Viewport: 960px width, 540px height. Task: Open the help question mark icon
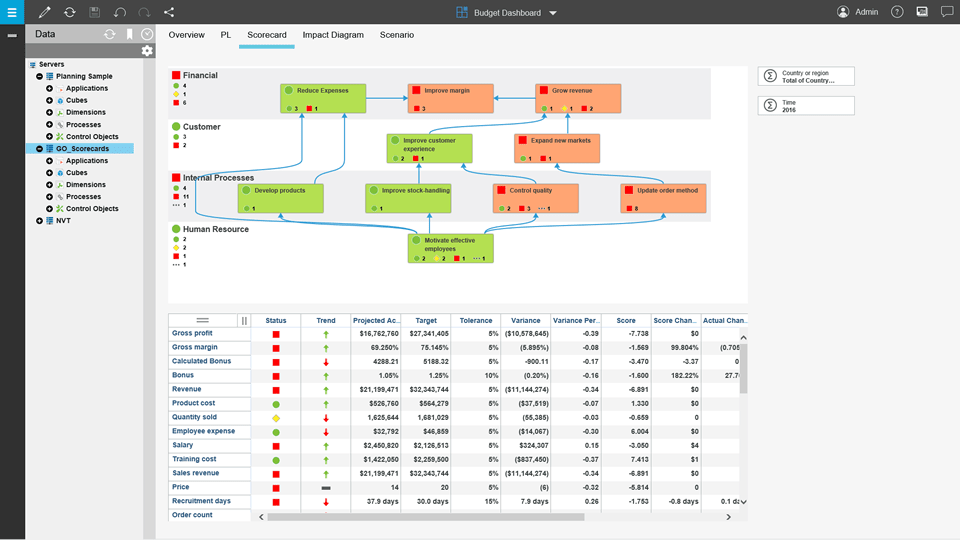897,12
